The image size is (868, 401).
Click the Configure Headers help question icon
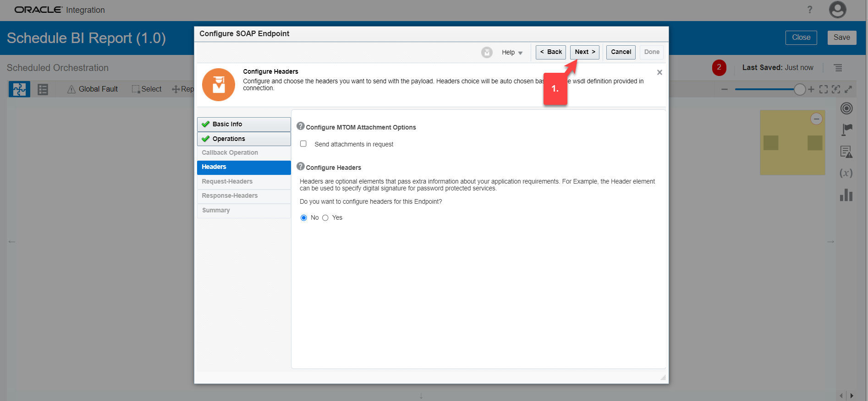click(301, 166)
